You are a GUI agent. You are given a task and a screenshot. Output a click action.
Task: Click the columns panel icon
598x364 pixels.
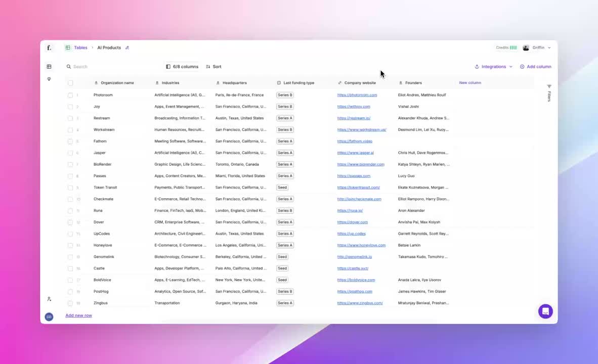click(168, 67)
